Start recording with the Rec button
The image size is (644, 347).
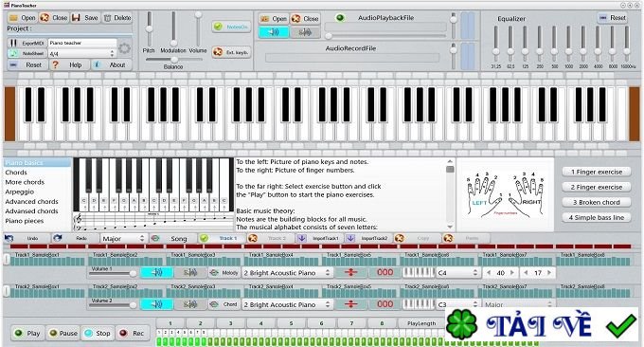[132, 333]
